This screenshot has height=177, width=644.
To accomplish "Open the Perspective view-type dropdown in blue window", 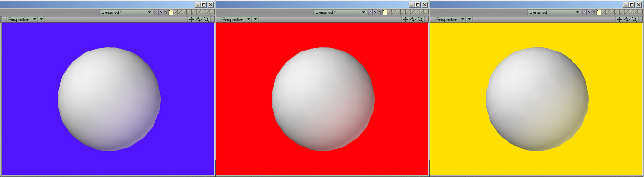I will (22, 19).
